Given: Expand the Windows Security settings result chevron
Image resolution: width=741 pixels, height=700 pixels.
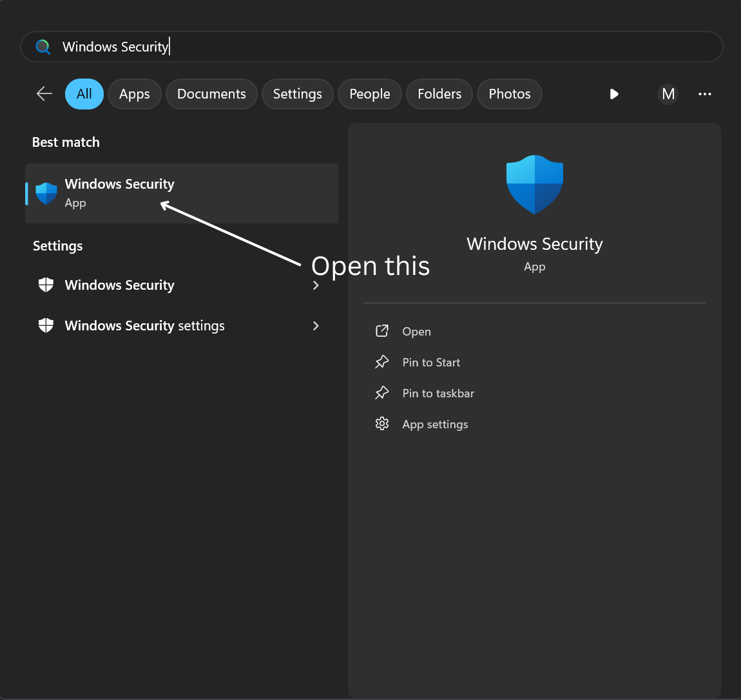Looking at the screenshot, I should pyautogui.click(x=316, y=326).
